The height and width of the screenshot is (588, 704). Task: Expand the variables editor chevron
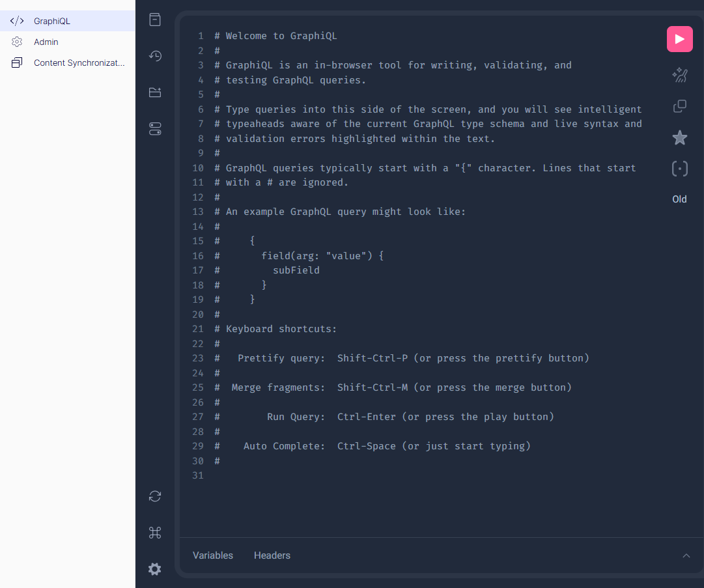coord(686,555)
